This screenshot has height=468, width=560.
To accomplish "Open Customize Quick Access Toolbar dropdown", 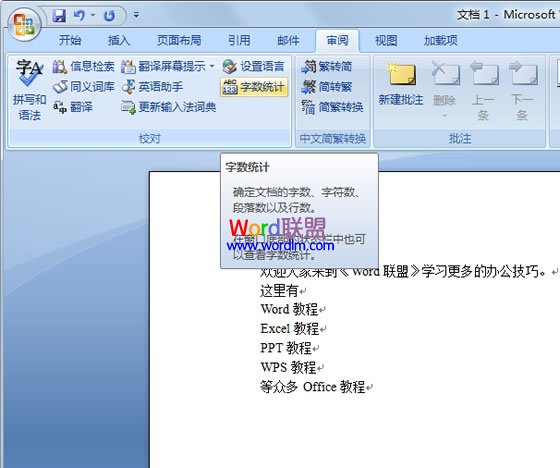I will [136, 15].
